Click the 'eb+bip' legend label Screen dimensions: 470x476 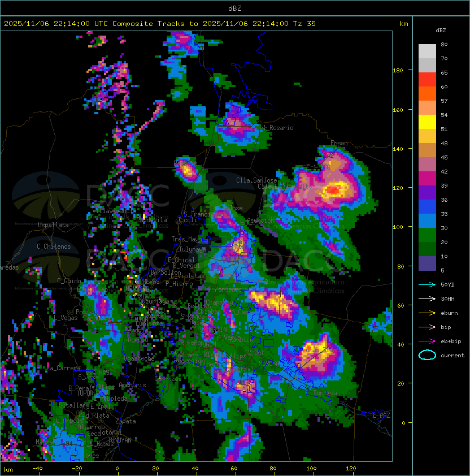tap(451, 341)
